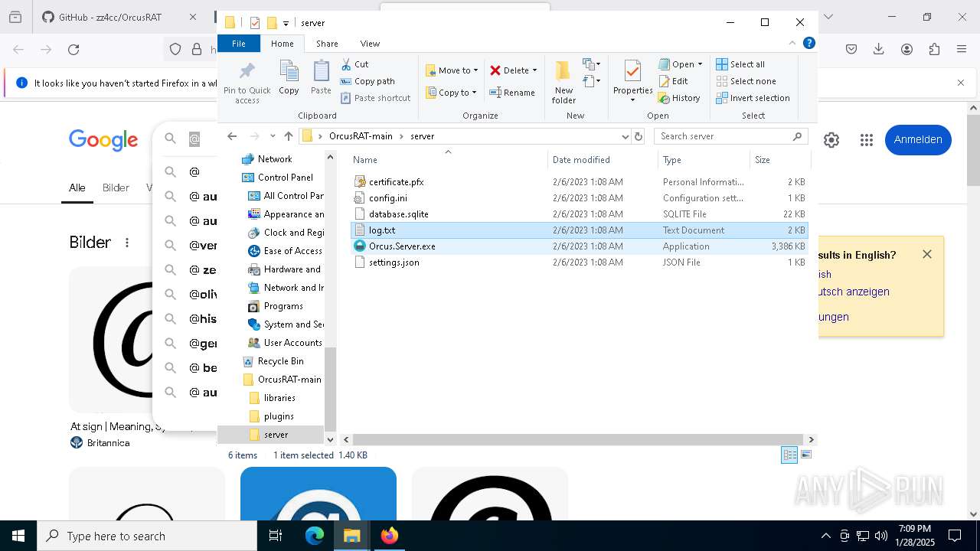Viewport: 980px width, 551px height.
Task: Open Firefox account icon
Action: pyautogui.click(x=906, y=50)
